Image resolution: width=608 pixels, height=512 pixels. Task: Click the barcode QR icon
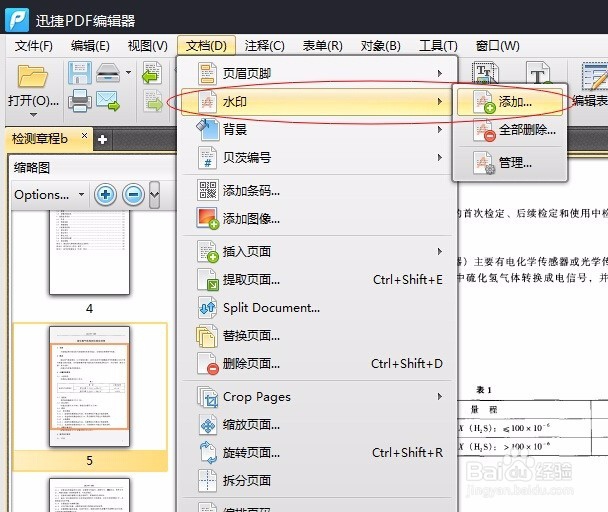[207, 190]
